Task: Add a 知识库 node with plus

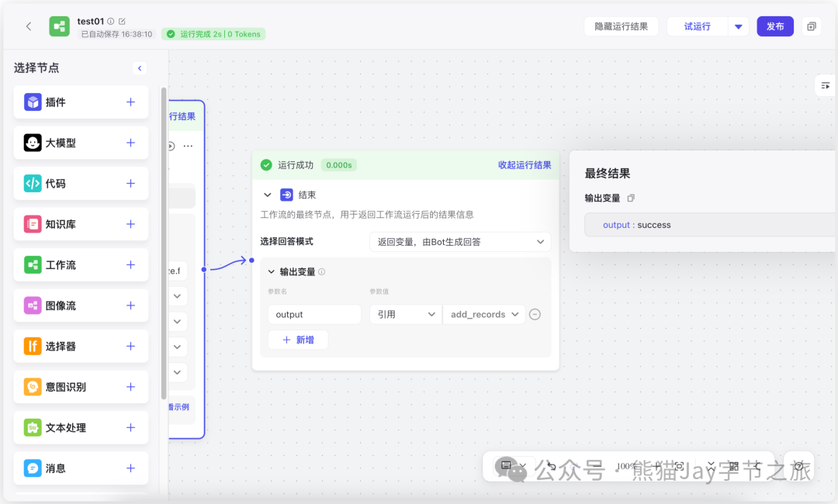Action: tap(130, 224)
